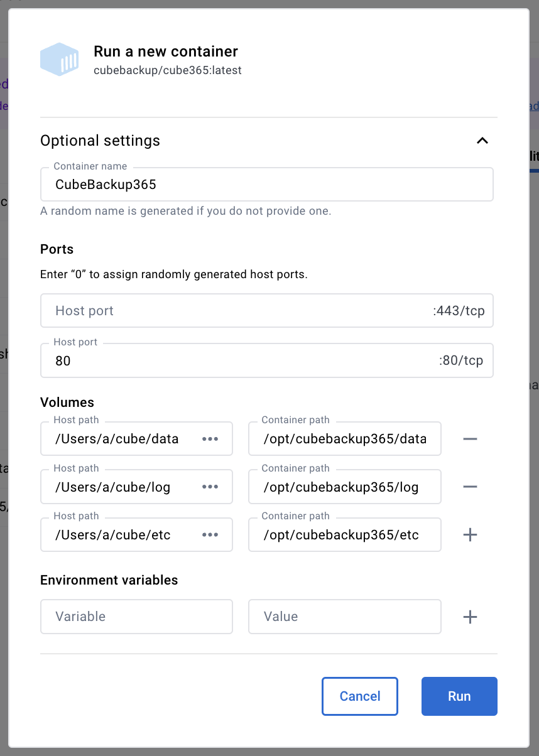Click the cubebackup/cube365:latest image name
This screenshot has height=756, width=539.
click(168, 70)
